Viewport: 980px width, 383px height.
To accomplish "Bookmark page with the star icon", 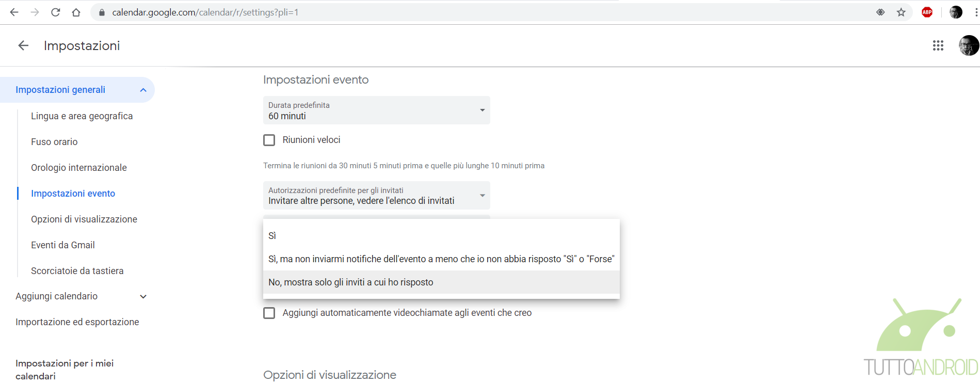I will pyautogui.click(x=901, y=12).
